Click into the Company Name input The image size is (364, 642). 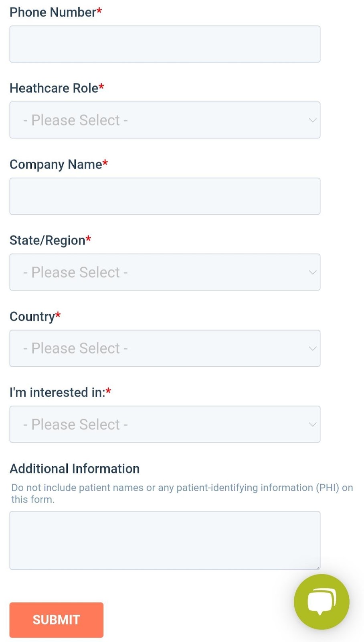coord(164,196)
